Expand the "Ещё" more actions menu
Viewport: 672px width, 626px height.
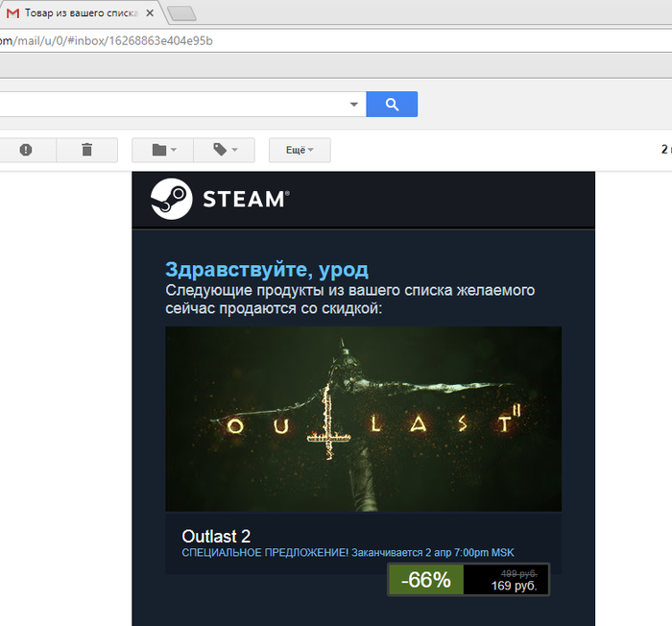click(x=300, y=150)
